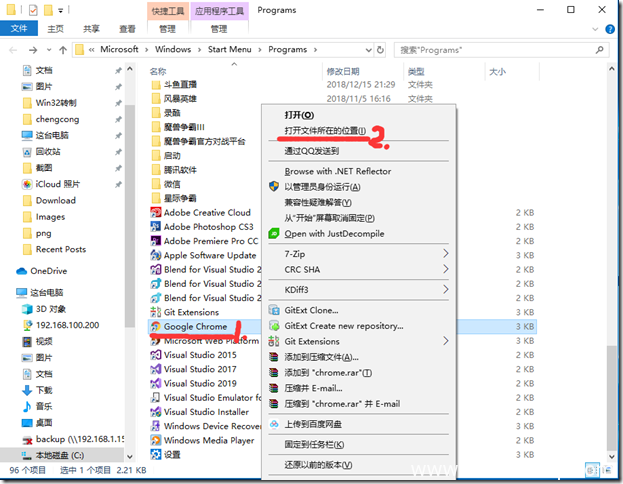This screenshot has height=484, width=623.
Task: Click the Up arrow navigation button
Action: click(60, 49)
